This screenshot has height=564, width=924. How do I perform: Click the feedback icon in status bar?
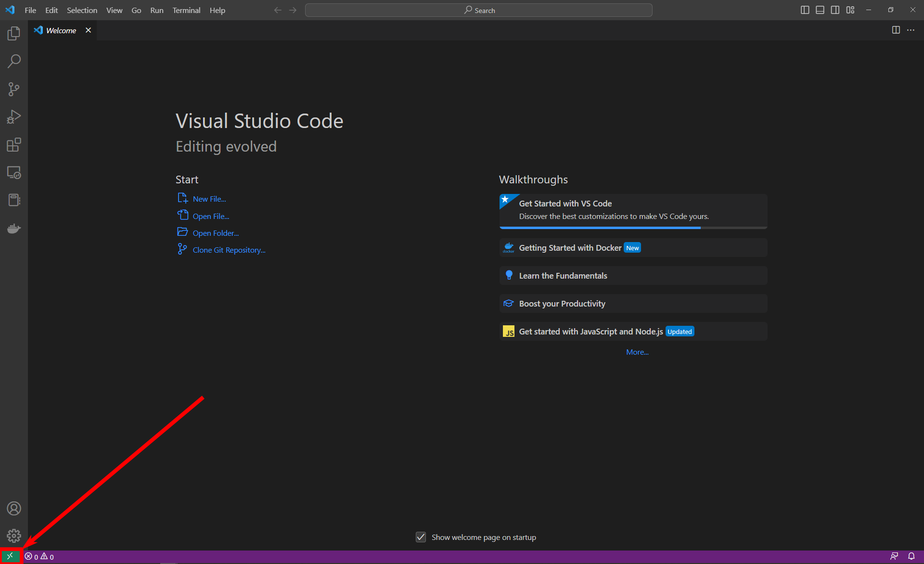point(894,556)
